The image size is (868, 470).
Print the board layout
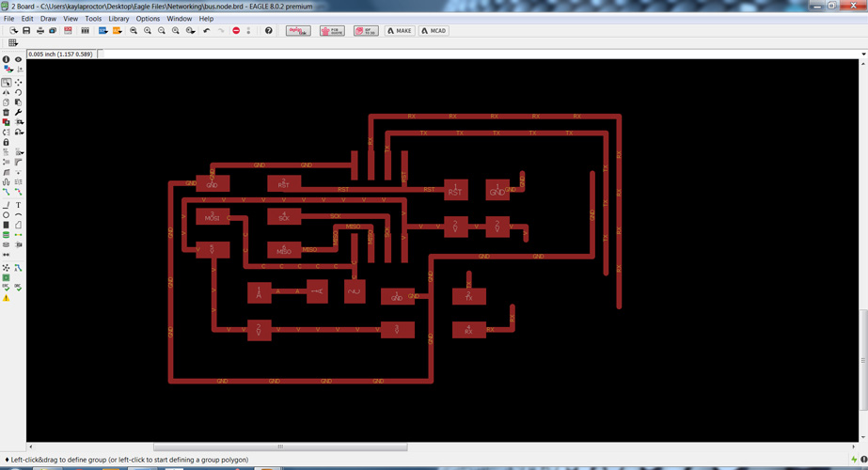click(40, 30)
